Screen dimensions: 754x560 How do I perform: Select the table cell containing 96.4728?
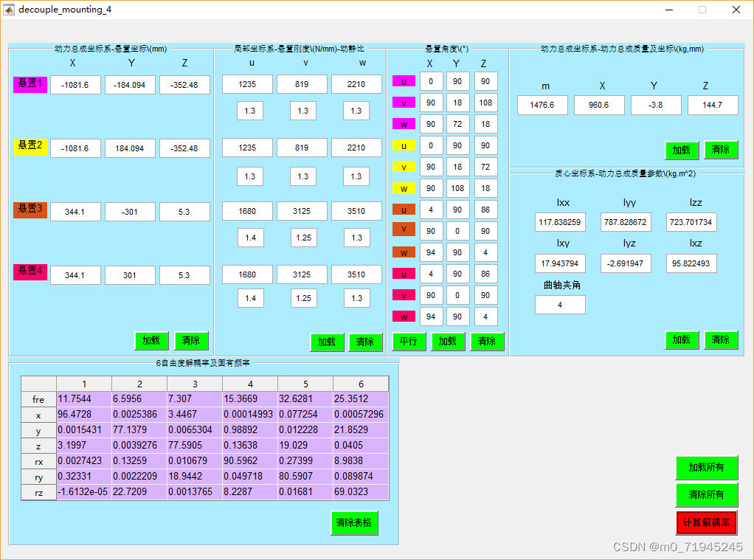(x=84, y=415)
